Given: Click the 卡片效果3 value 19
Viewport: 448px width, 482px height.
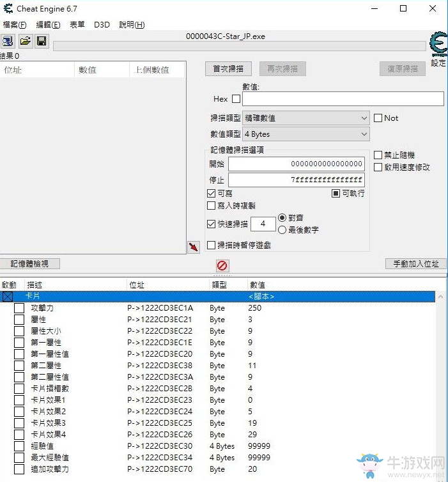Looking at the screenshot, I should tap(252, 423).
